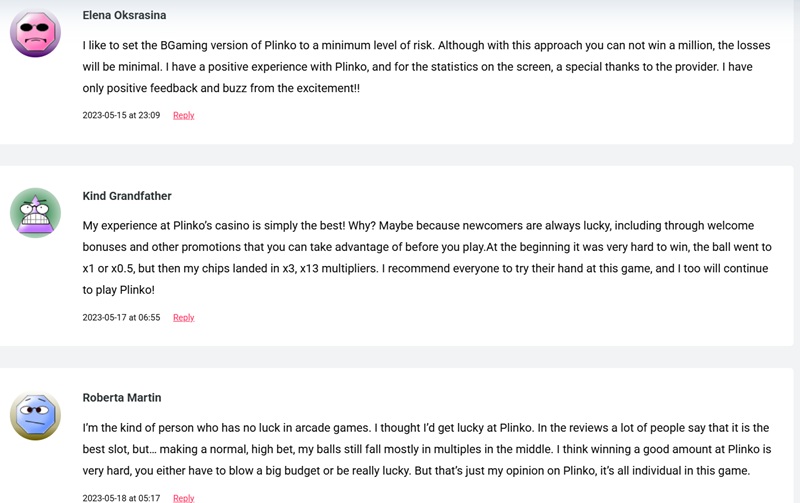Select the name Roberta Martin
800x503 pixels.
(x=122, y=397)
